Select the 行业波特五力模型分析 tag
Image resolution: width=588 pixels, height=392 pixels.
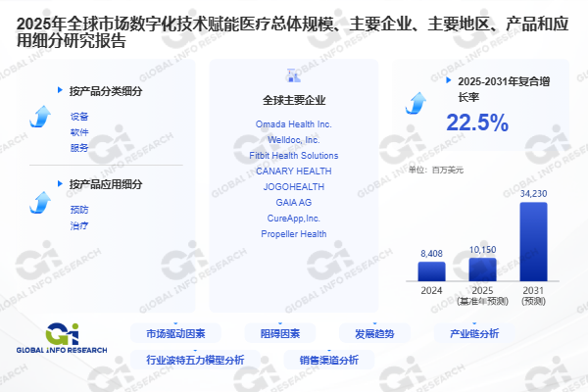pos(195,360)
